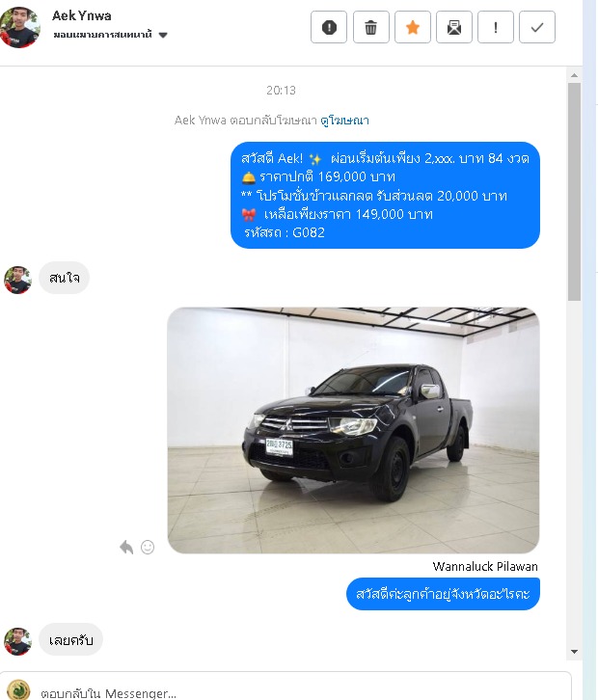Click the chat scrollbar thumb
Screen dimensions: 598x700
574,192
